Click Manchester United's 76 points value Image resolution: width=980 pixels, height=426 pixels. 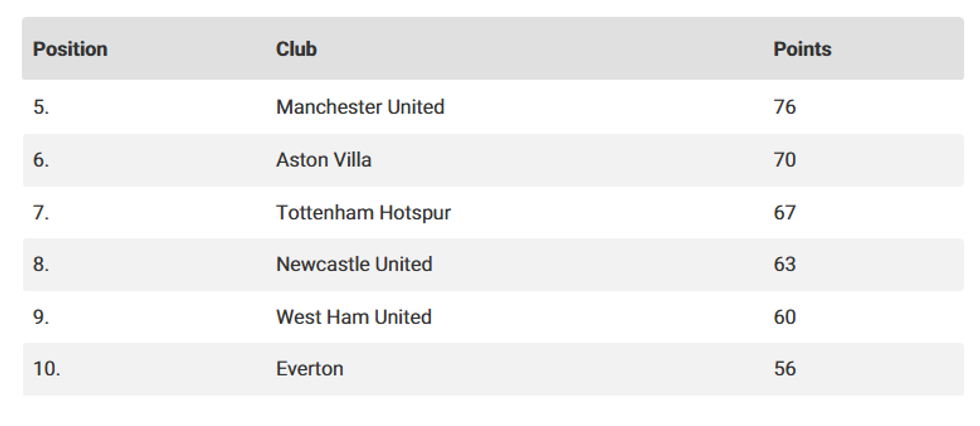(785, 107)
